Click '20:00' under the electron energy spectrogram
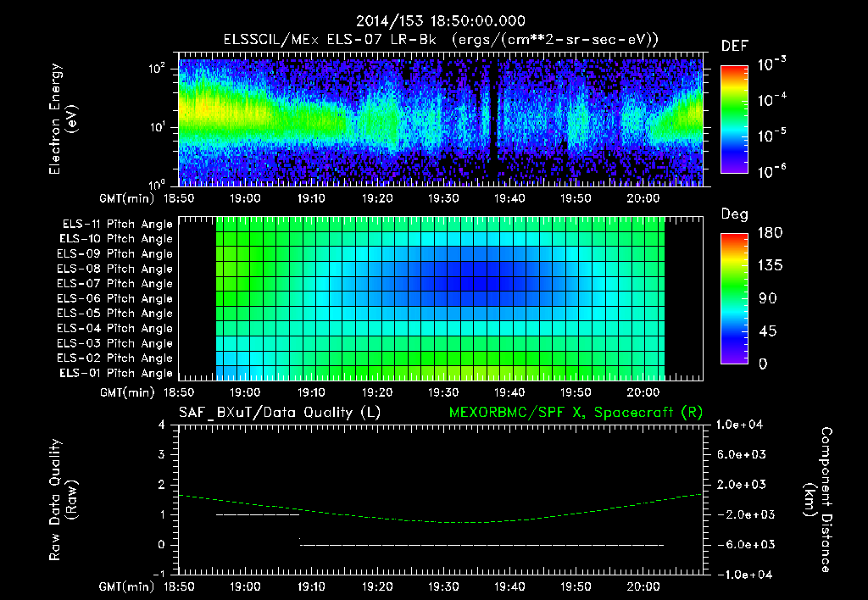Viewport: 868px width, 600px height. (x=643, y=198)
